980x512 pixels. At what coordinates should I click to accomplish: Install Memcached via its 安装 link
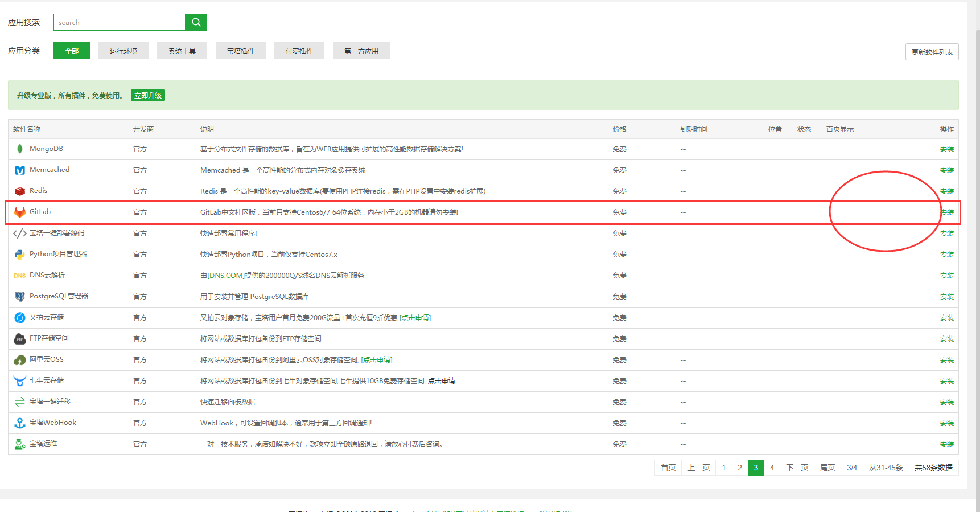tap(947, 170)
